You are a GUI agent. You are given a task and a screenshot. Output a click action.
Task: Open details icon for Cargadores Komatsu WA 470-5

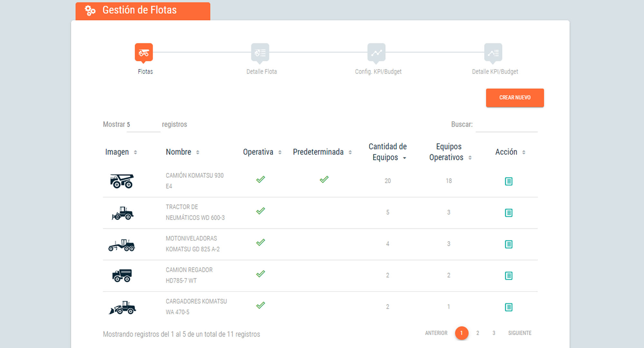click(x=508, y=307)
